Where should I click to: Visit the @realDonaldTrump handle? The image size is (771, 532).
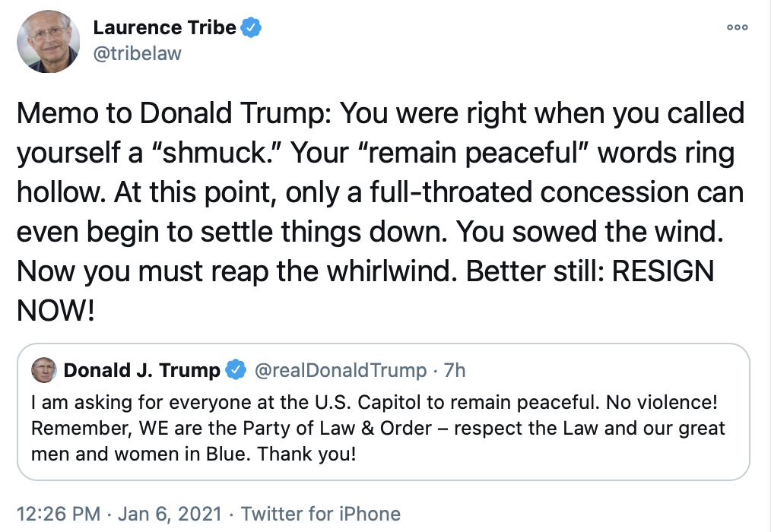pyautogui.click(x=339, y=370)
